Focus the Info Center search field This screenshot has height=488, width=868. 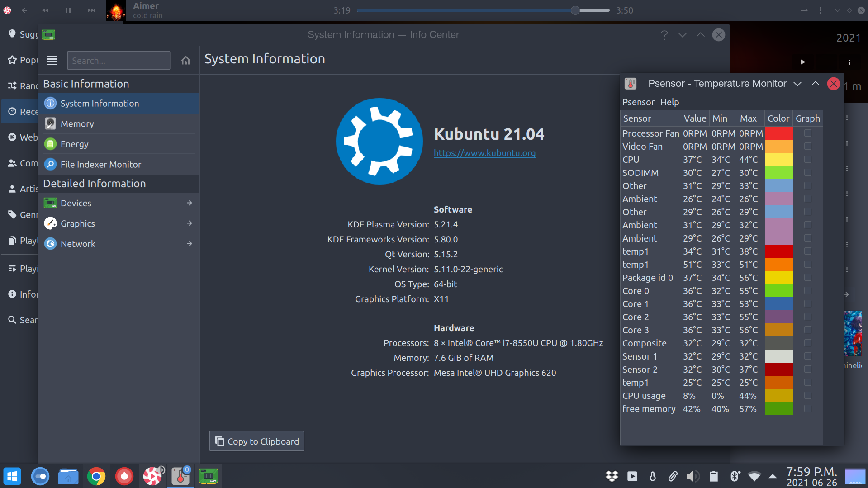pyautogui.click(x=119, y=61)
